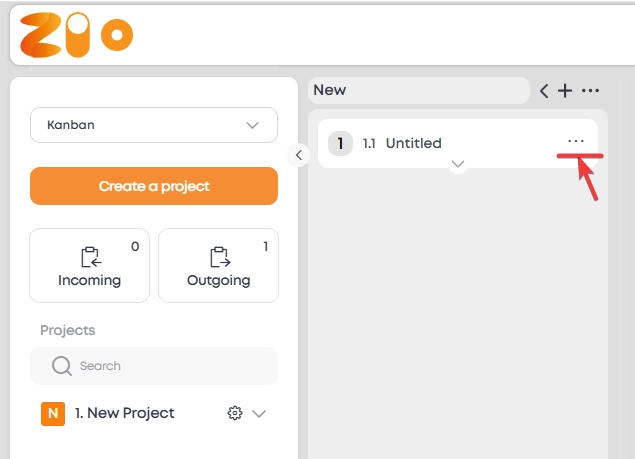The height and width of the screenshot is (459, 635).
Task: Open the New column three-dot menu
Action: (x=590, y=91)
